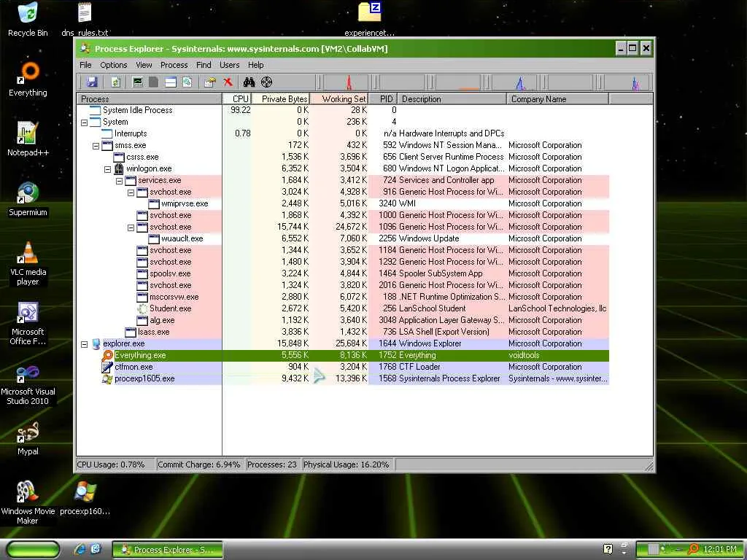The image size is (747, 560).
Task: Open the Process menu
Action: [174, 65]
